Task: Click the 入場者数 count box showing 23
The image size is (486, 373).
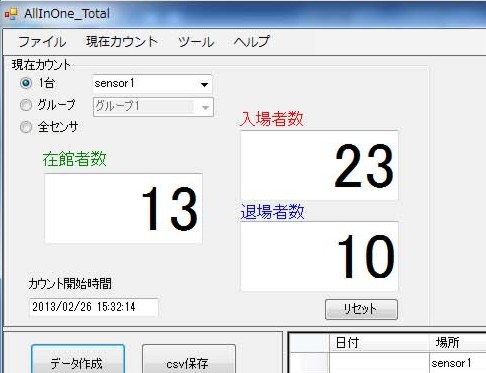Action: (319, 166)
